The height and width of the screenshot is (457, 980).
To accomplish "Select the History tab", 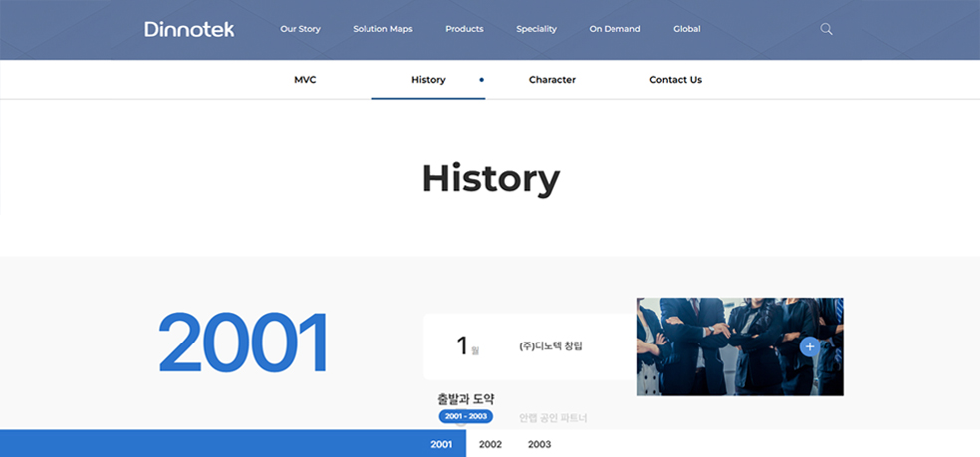I will (428, 80).
